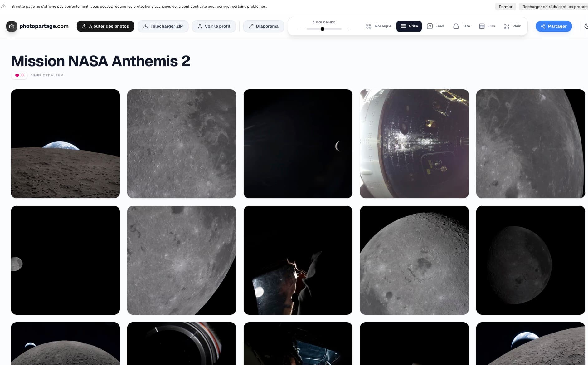Download the album via Télécharger ZIP
The width and height of the screenshot is (588, 365).
coord(163,26)
